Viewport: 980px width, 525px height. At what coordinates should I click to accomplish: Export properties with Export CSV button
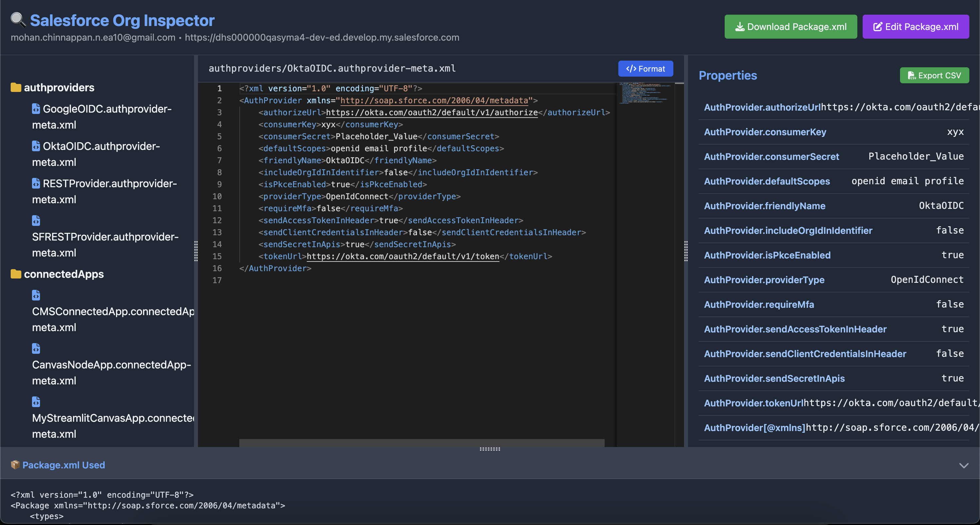(934, 75)
